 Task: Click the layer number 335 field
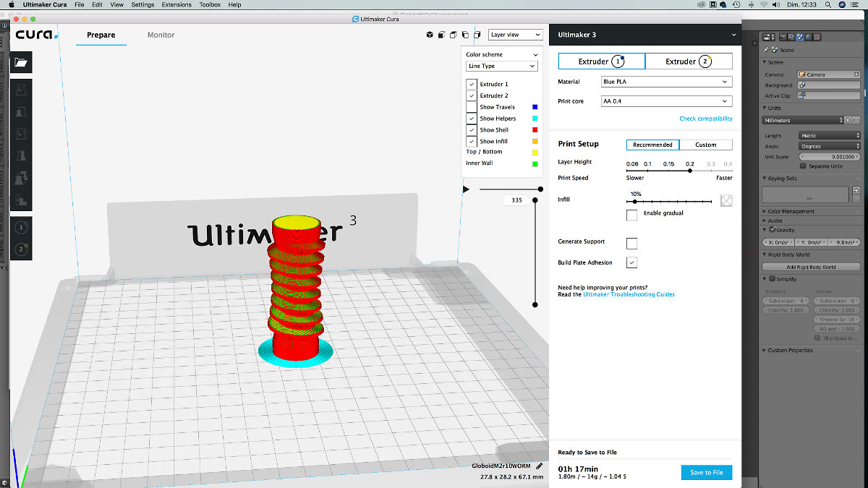tap(516, 200)
